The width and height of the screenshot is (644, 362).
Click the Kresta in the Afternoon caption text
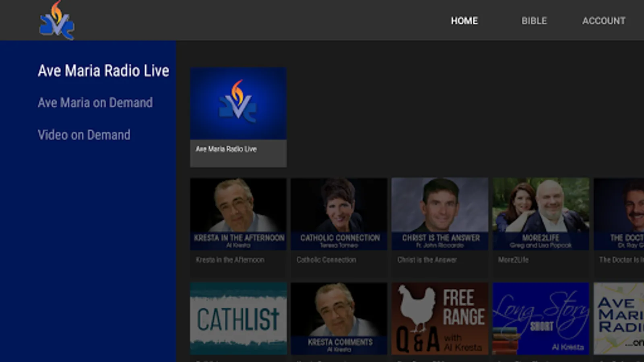click(x=230, y=260)
